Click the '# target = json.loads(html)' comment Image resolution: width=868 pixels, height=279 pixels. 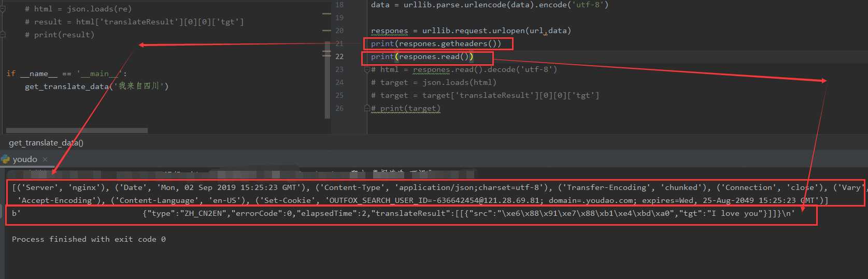coord(434,83)
